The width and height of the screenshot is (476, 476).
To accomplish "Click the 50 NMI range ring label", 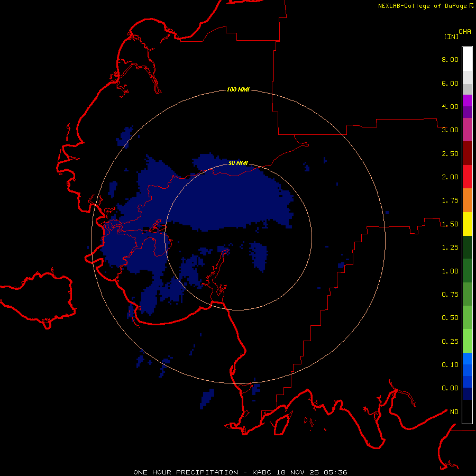I will [238, 163].
